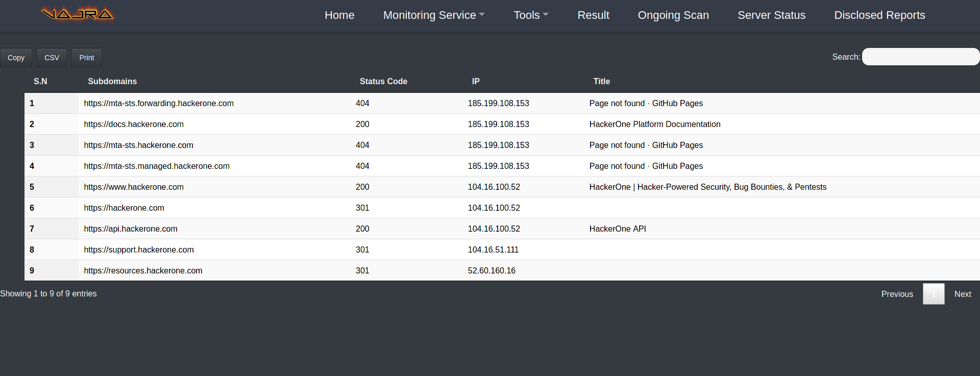
Task: Select page 1 in pagination
Action: pyautogui.click(x=934, y=294)
